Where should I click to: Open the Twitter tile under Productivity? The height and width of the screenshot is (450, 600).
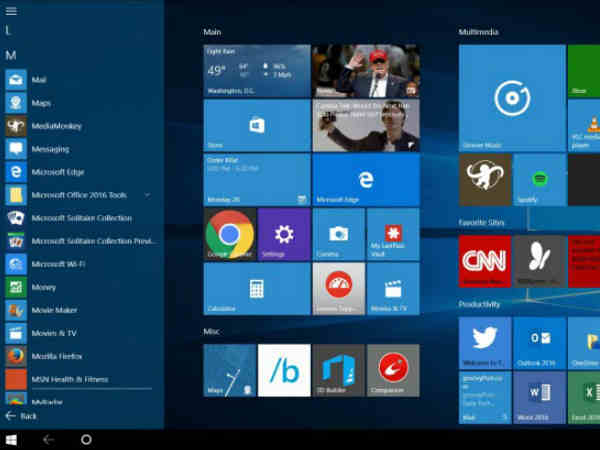(484, 343)
